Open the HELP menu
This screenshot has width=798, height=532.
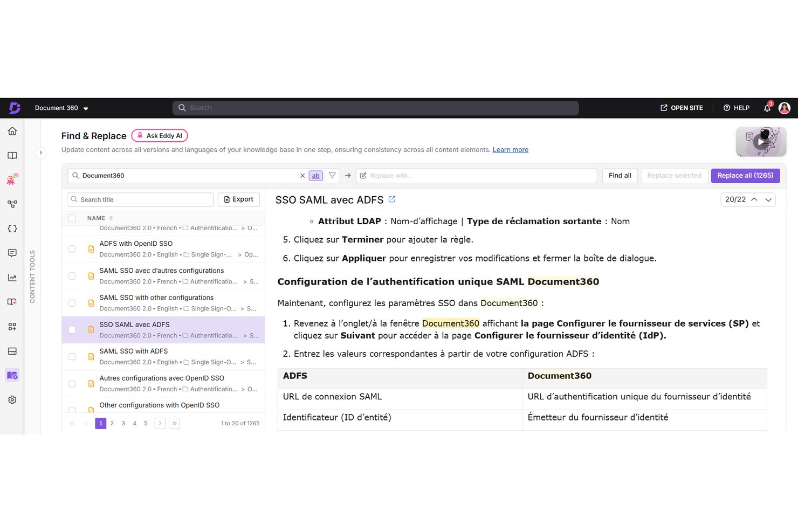point(737,108)
